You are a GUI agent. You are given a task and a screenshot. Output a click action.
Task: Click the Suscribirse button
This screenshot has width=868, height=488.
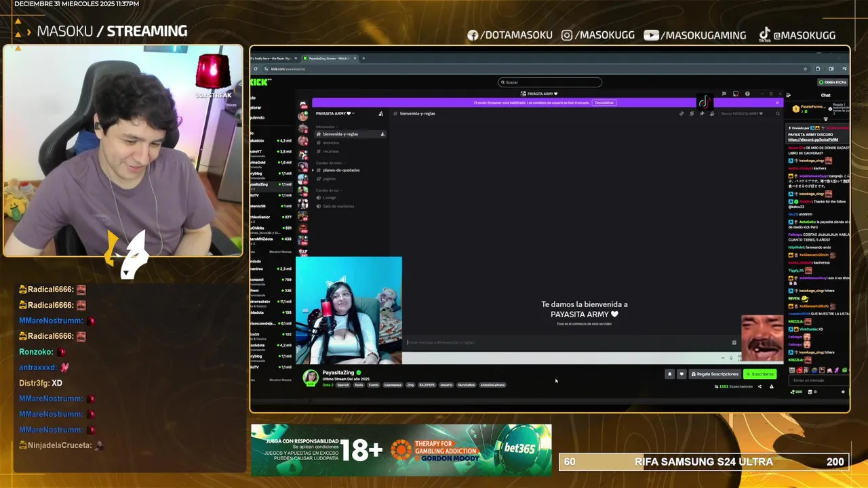point(759,374)
